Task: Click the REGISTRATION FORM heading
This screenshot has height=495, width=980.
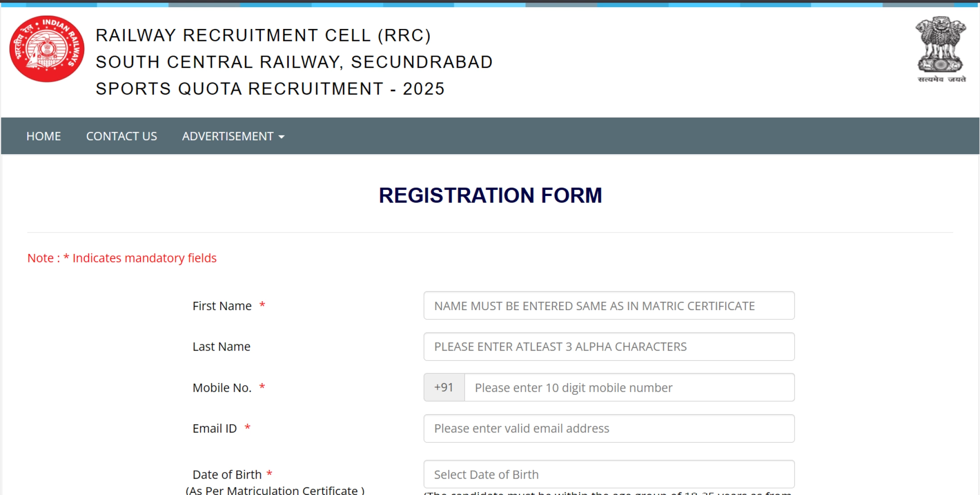Action: (490, 195)
